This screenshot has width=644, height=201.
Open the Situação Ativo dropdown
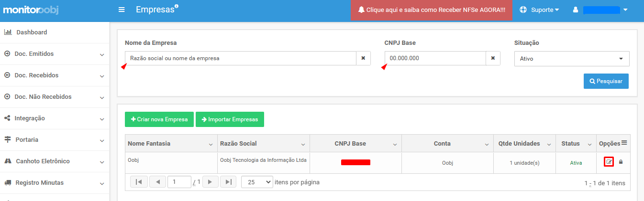pos(572,59)
